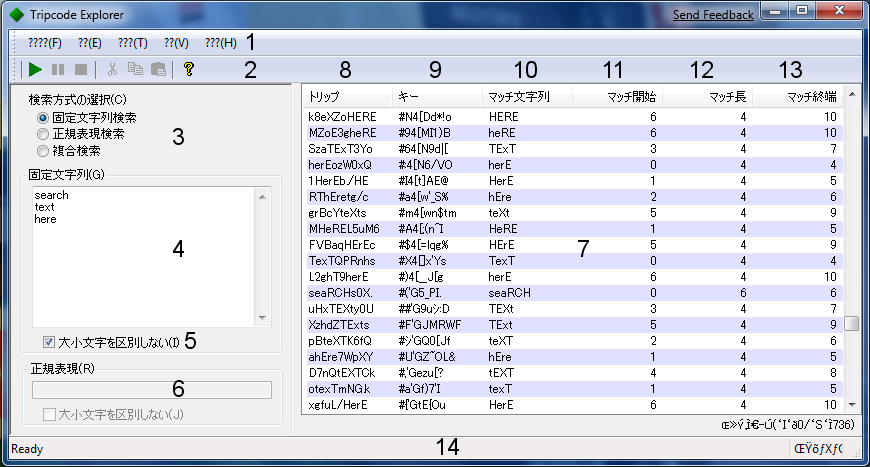
Task: Open the (H) Help menu
Action: (x=220, y=43)
